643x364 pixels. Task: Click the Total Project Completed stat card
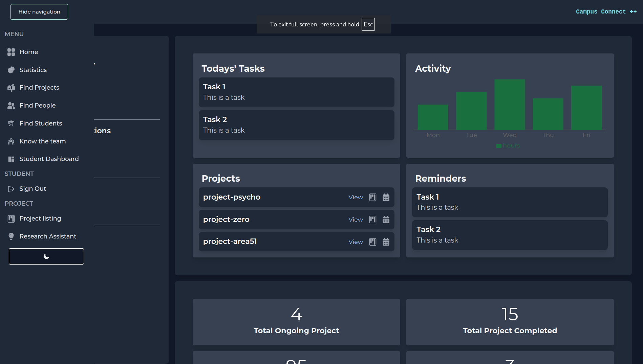tap(510, 322)
